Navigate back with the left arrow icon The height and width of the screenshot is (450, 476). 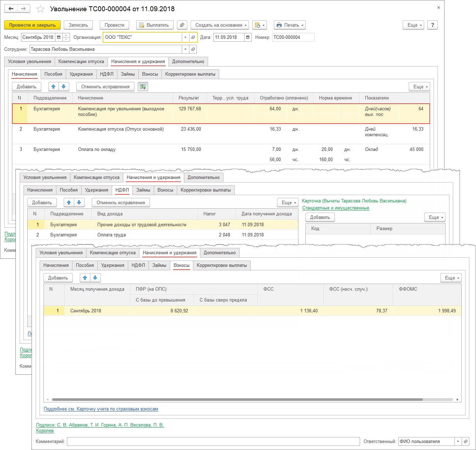[10, 8]
